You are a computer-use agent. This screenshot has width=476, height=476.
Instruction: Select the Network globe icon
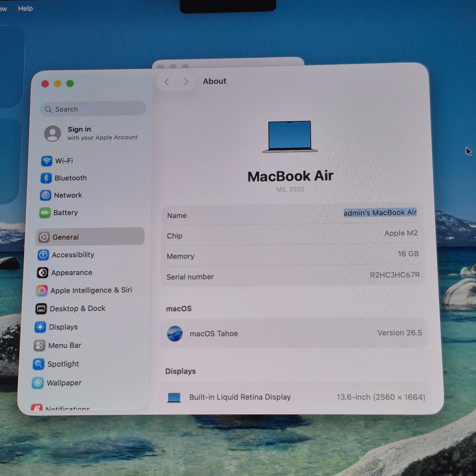pos(45,195)
